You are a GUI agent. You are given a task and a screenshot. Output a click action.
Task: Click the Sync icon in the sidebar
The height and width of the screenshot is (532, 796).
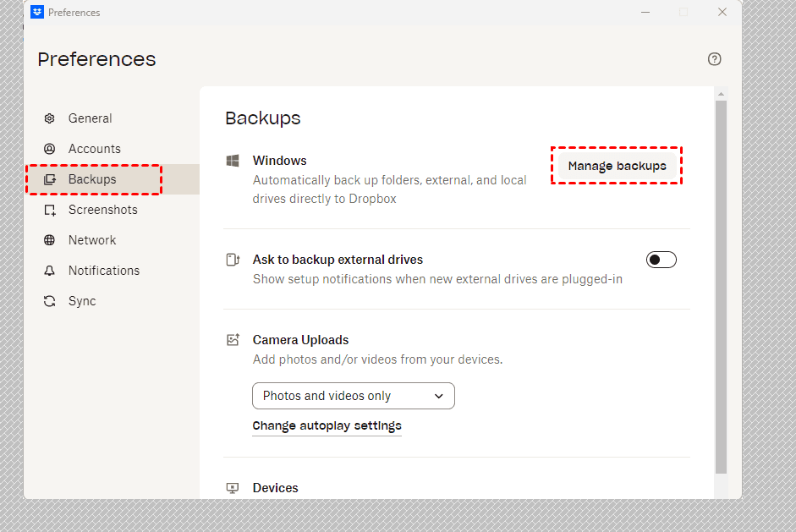point(49,300)
